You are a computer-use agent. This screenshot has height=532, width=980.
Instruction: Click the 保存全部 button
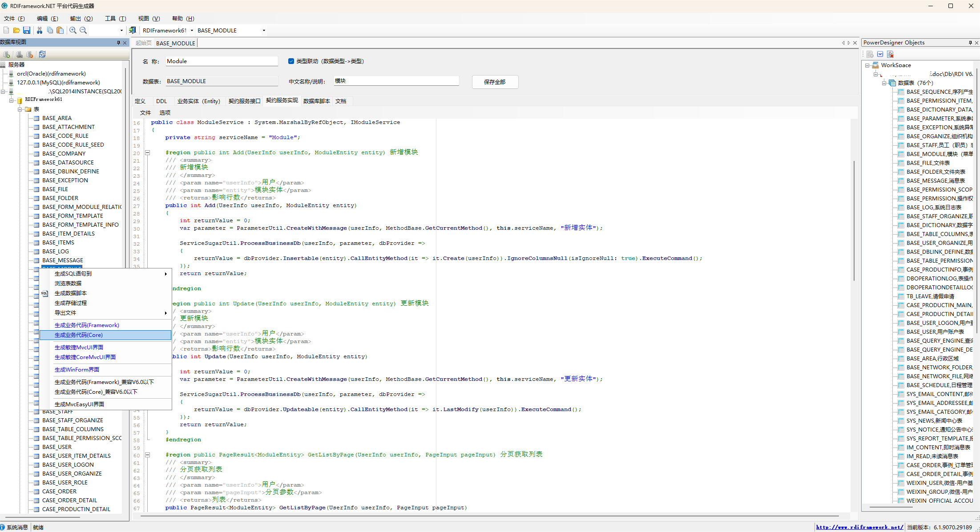[495, 82]
